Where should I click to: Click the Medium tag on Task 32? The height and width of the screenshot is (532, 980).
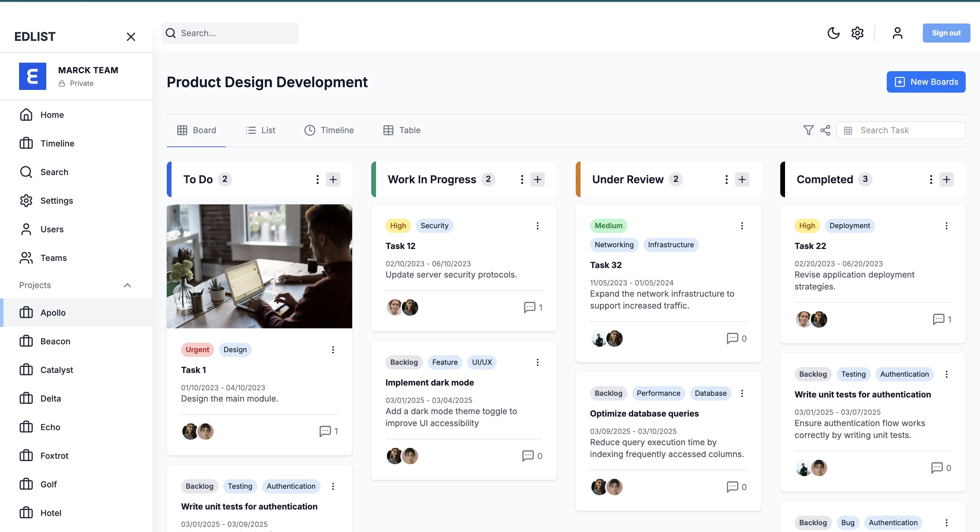(608, 226)
